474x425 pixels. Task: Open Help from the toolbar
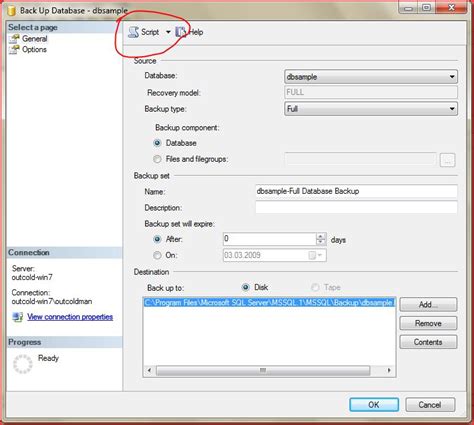click(189, 32)
